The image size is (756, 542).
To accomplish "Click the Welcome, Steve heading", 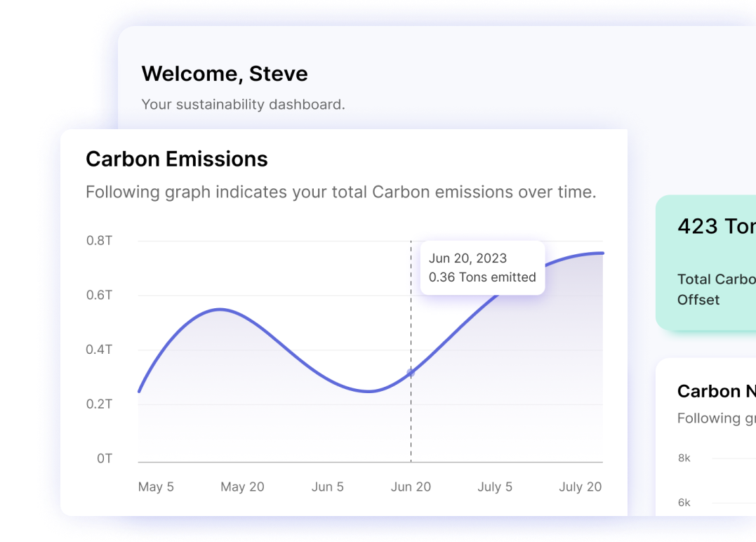I will click(x=225, y=74).
